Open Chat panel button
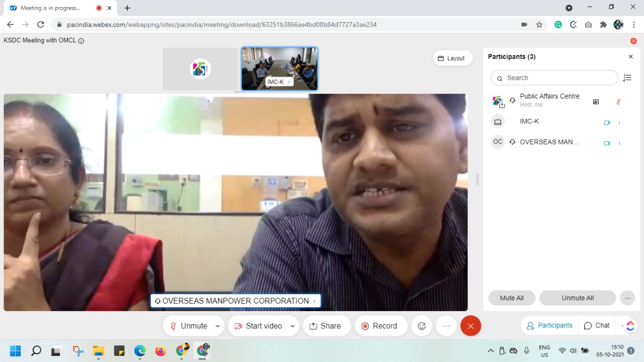 (597, 325)
